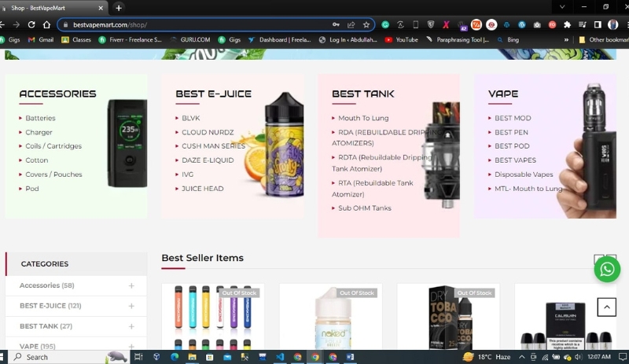Image resolution: width=629 pixels, height=364 pixels.
Task: Open the tab search dropdown arrow
Action: 562,7
